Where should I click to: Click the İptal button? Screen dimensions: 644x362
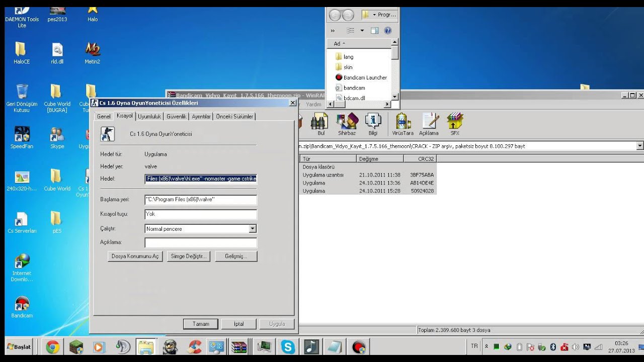[x=238, y=324]
